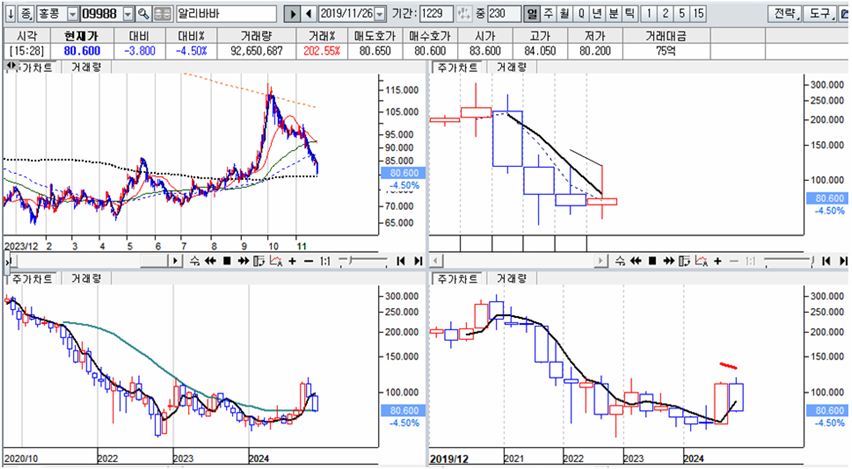Click the stop square in top-left chart toolbar

tap(227, 261)
